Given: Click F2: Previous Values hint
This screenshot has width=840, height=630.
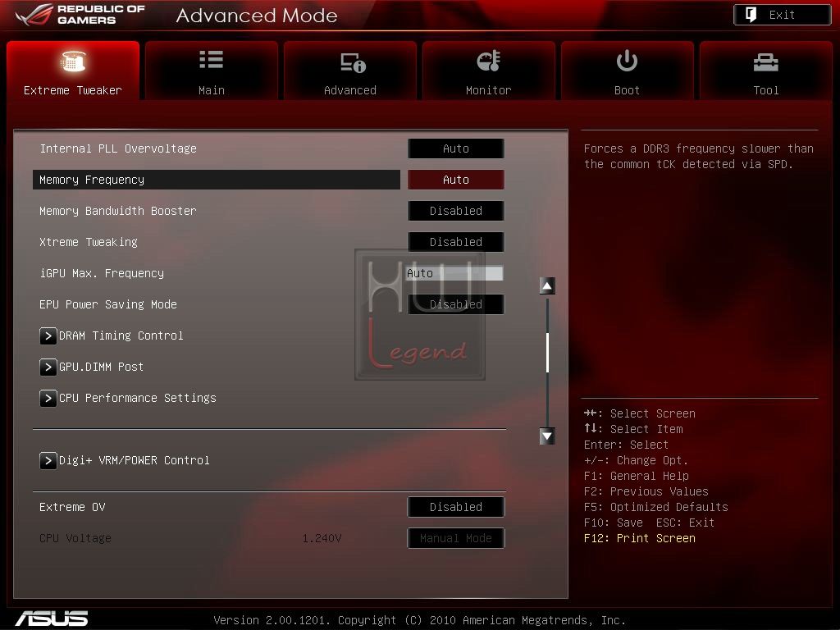Looking at the screenshot, I should pyautogui.click(x=646, y=492).
